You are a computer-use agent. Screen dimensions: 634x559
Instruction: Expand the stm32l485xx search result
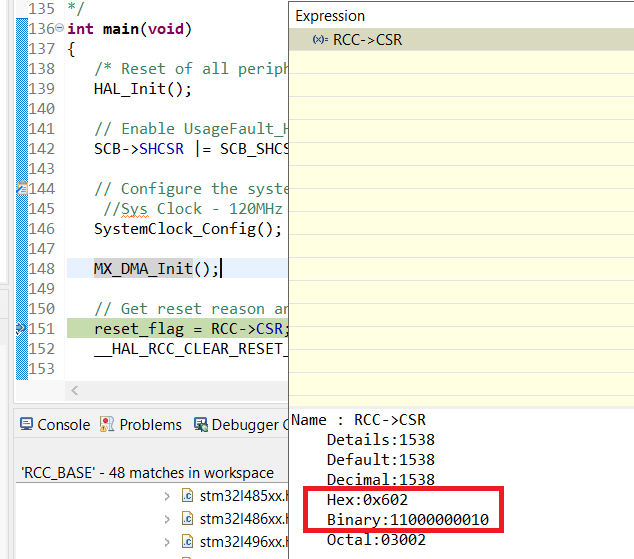coord(167,496)
